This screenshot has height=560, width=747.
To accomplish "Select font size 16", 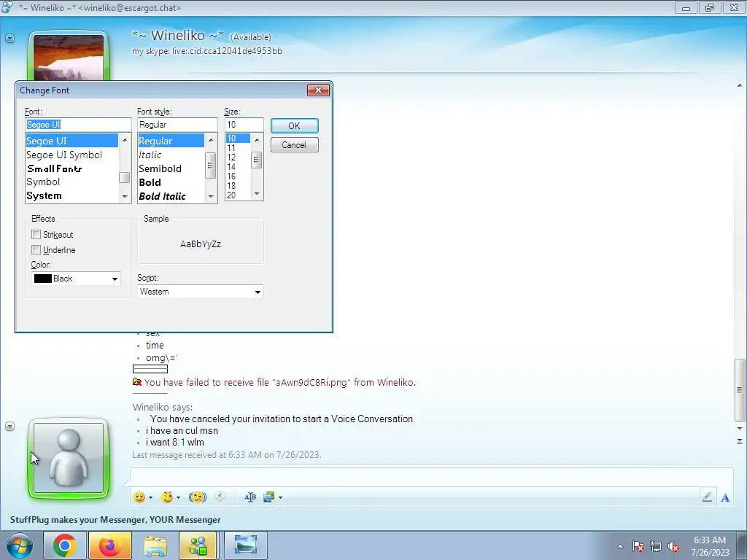I will coord(231,176).
